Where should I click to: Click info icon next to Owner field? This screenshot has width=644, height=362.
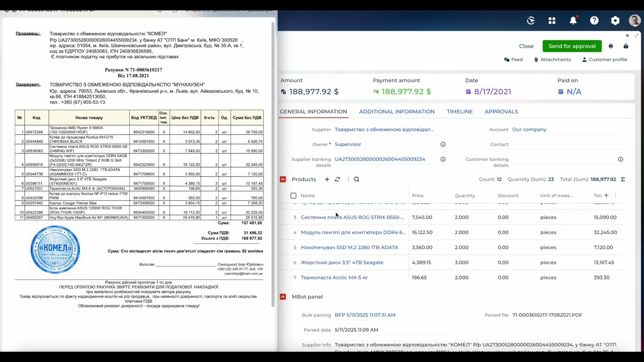point(443,144)
